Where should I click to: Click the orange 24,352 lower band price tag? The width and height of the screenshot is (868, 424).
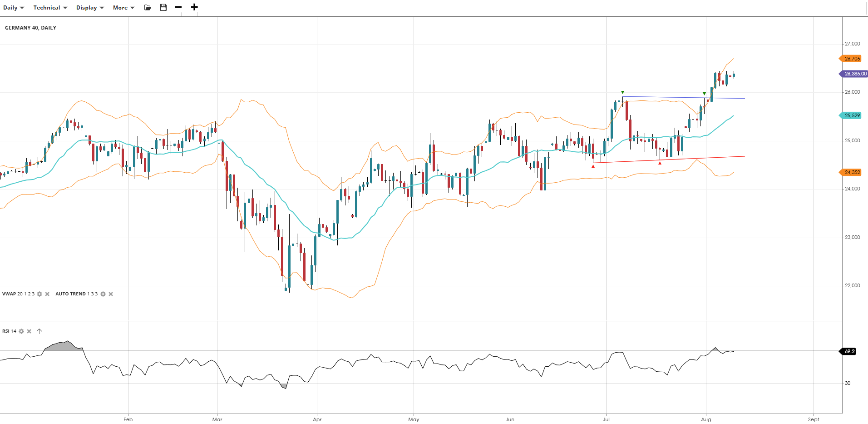point(850,172)
